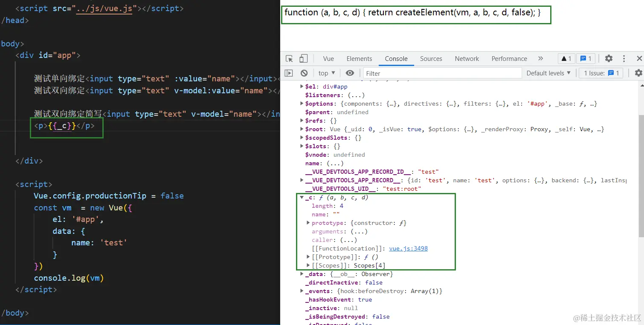This screenshot has width=644, height=325.
Task: Click the _directInactive: false row
Action: click(344, 282)
